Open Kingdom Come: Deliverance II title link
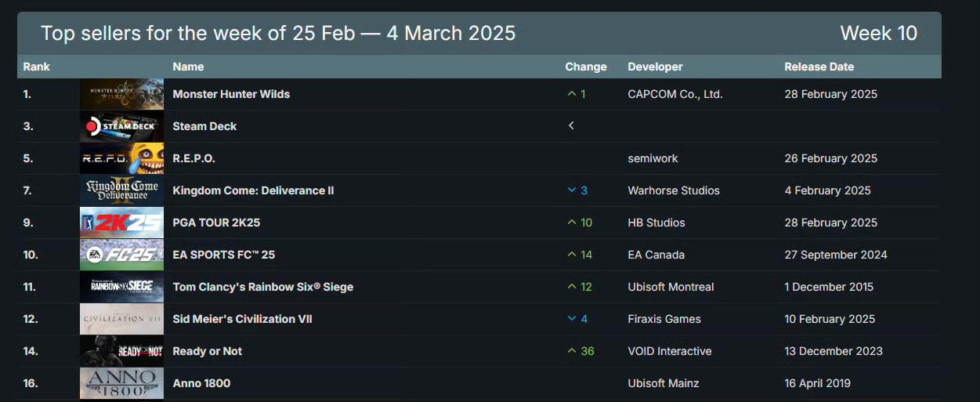 tap(253, 190)
